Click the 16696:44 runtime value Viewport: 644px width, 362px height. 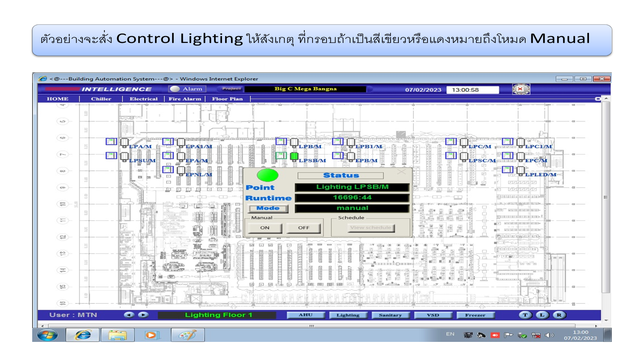pos(352,198)
